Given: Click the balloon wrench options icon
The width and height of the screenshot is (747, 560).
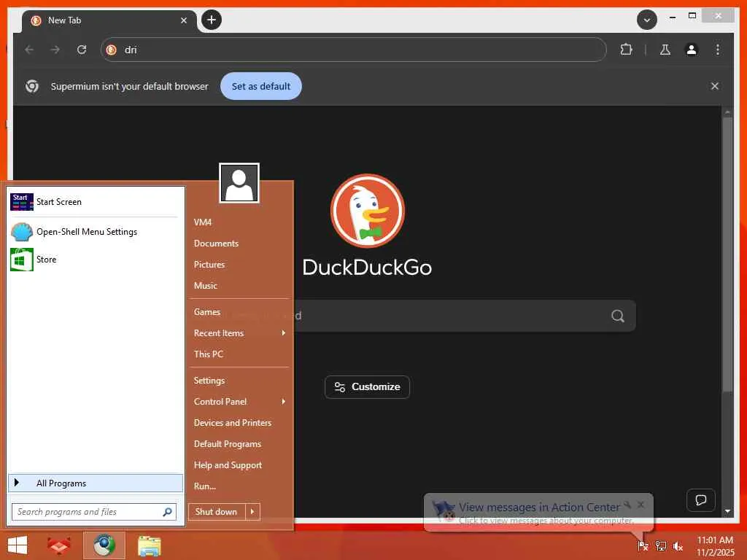Looking at the screenshot, I should 628,505.
